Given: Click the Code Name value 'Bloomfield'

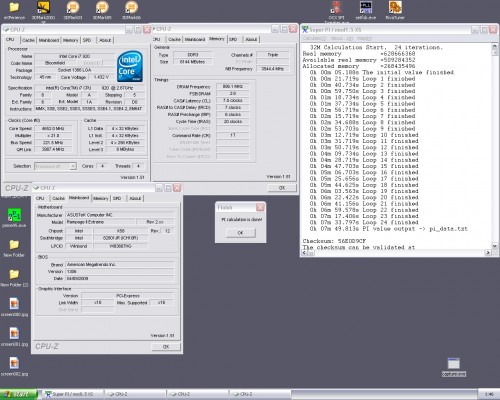Looking at the screenshot, I should 55,63.
